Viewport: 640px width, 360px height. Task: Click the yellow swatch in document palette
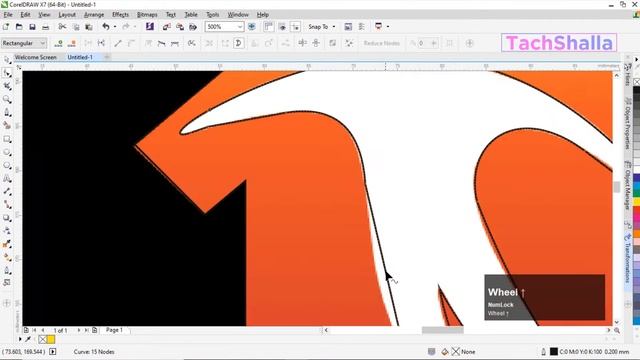pos(51,339)
